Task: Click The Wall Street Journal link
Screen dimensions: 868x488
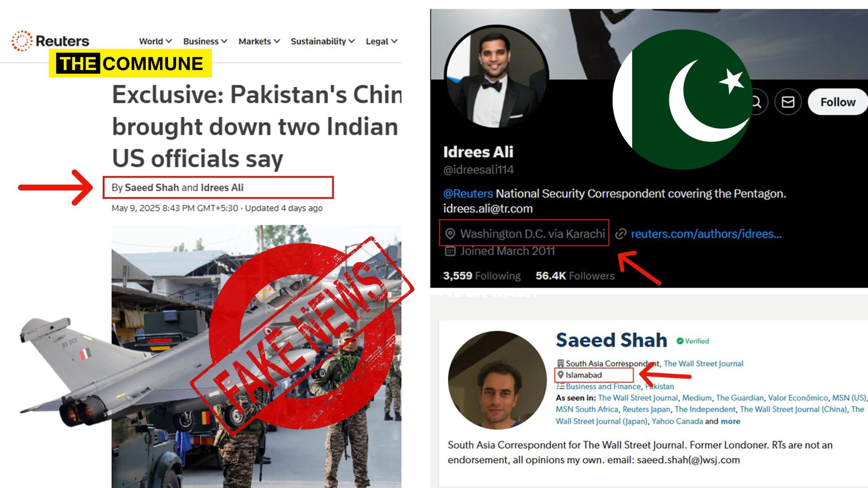Action: [703, 363]
